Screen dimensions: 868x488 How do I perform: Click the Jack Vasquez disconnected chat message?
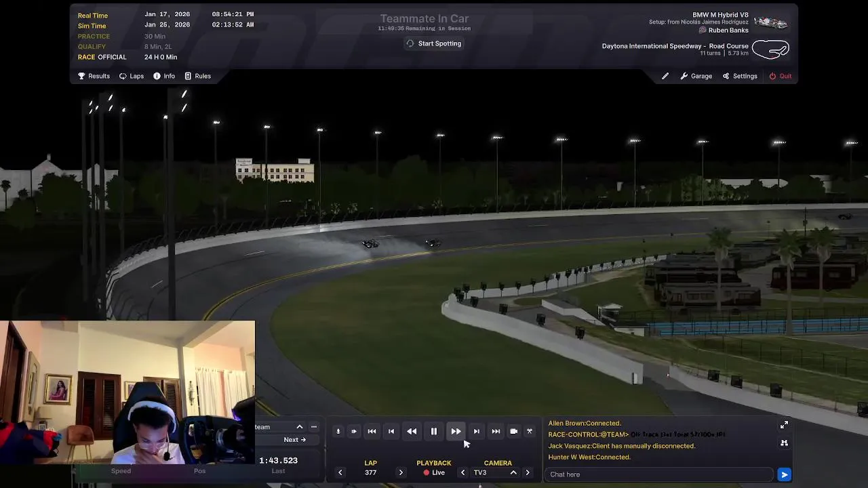click(622, 446)
